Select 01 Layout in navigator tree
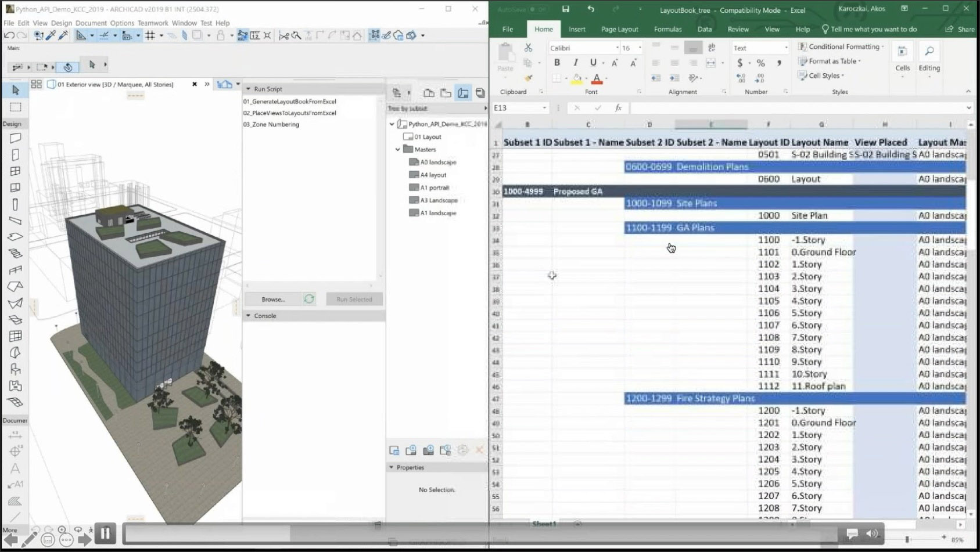 click(422, 137)
